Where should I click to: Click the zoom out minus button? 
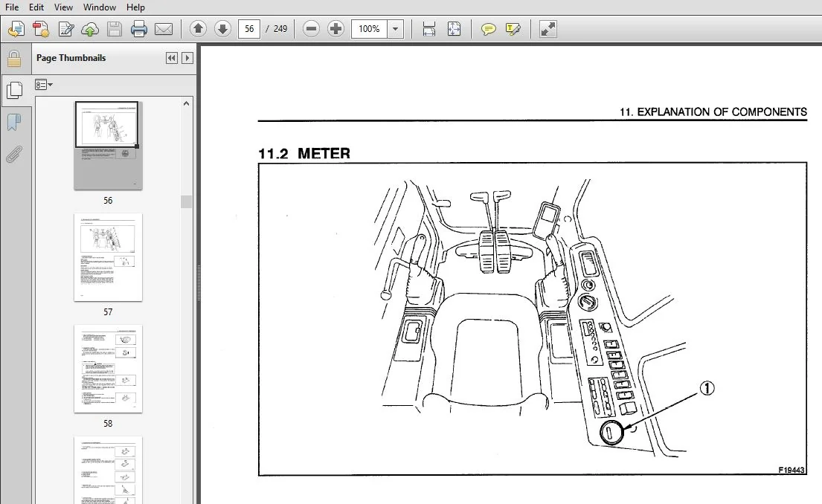[x=311, y=29]
